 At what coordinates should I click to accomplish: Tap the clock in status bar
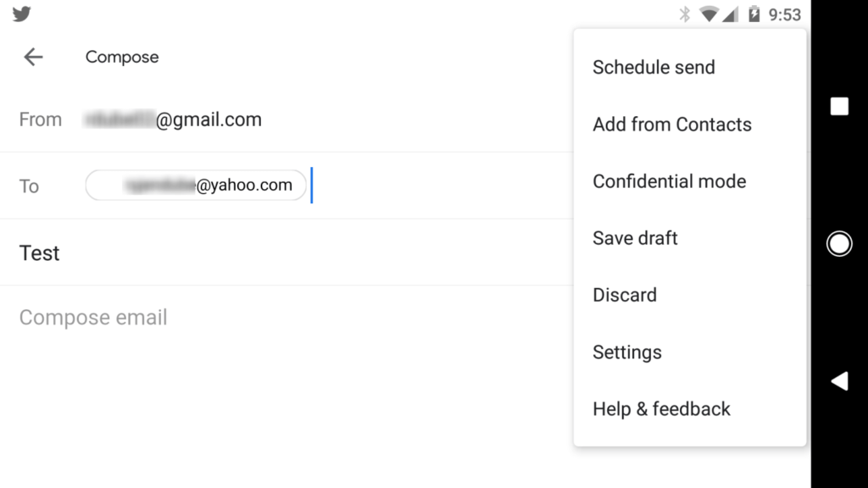pyautogui.click(x=784, y=14)
